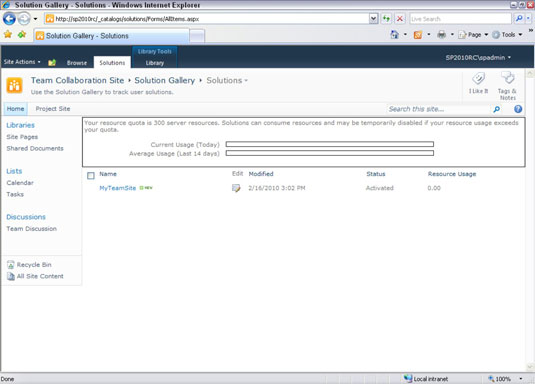Click the browser Back arrow button

9,19
